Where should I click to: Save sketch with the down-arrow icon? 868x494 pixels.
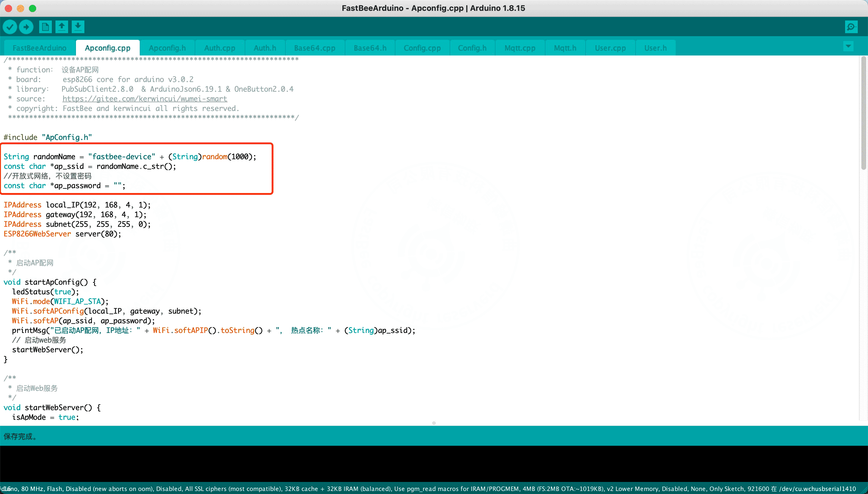(x=78, y=27)
